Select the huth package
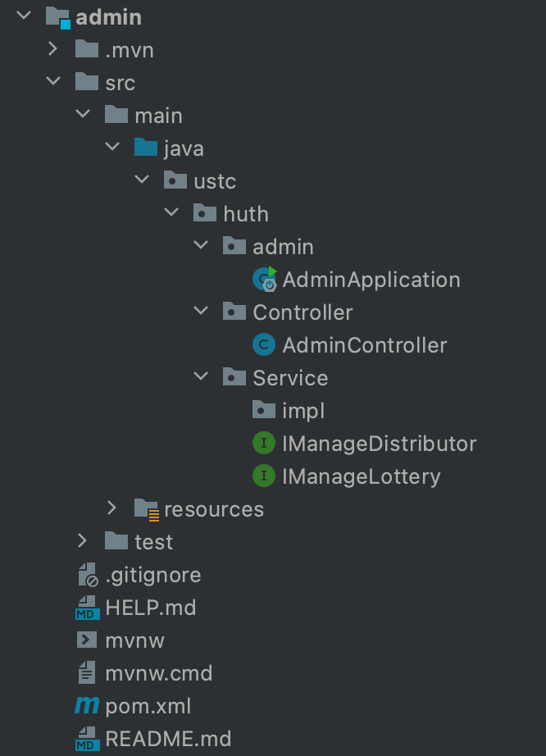The height and width of the screenshot is (756, 546). [x=245, y=214]
